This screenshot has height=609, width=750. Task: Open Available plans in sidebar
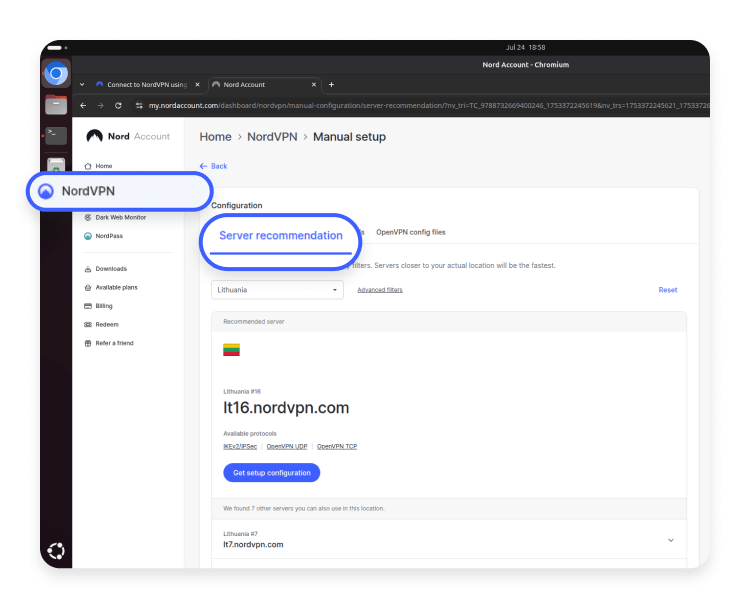tap(111, 288)
